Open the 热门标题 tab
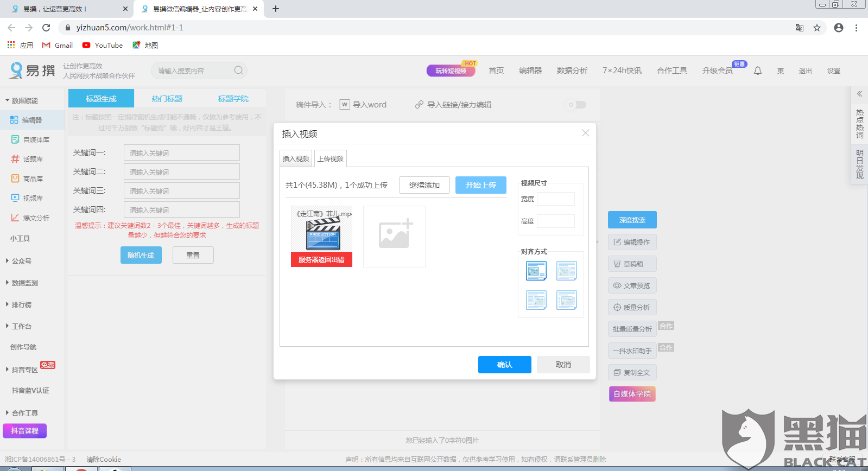 pyautogui.click(x=167, y=98)
